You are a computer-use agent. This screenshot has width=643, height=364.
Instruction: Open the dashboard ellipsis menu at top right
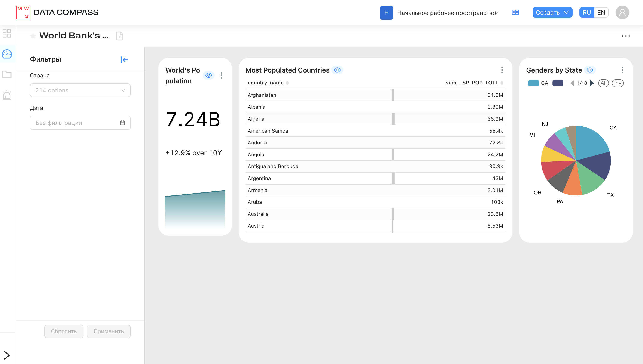[x=625, y=36]
